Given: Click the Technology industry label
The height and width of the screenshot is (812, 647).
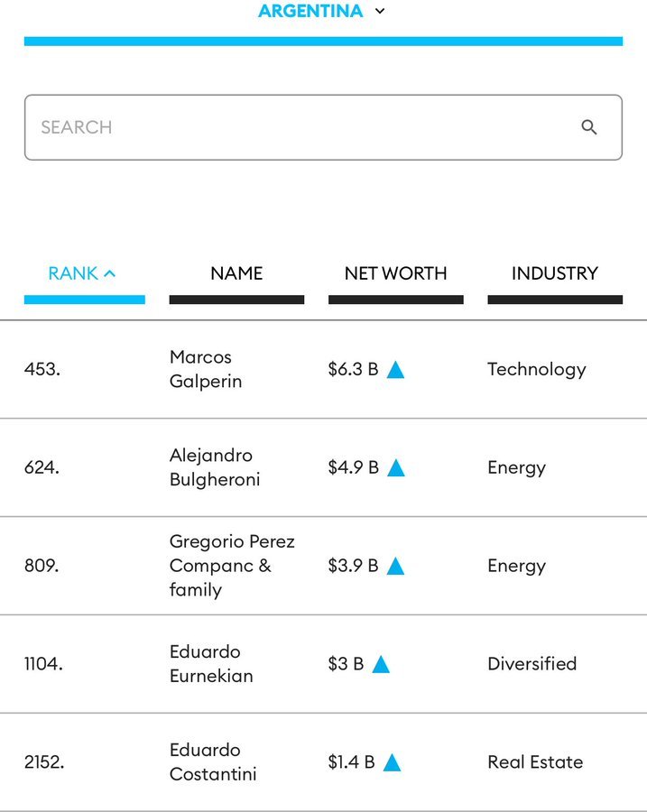Looking at the screenshot, I should tap(537, 369).
